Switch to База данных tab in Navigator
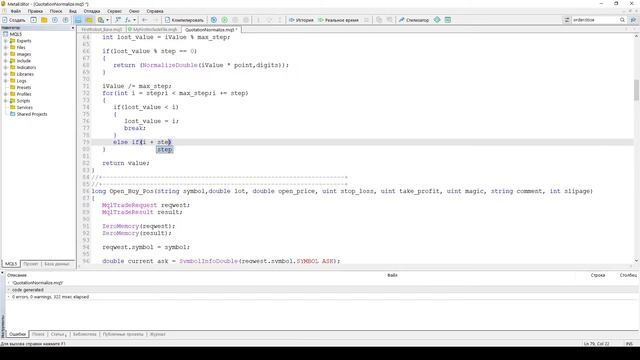 point(57,264)
